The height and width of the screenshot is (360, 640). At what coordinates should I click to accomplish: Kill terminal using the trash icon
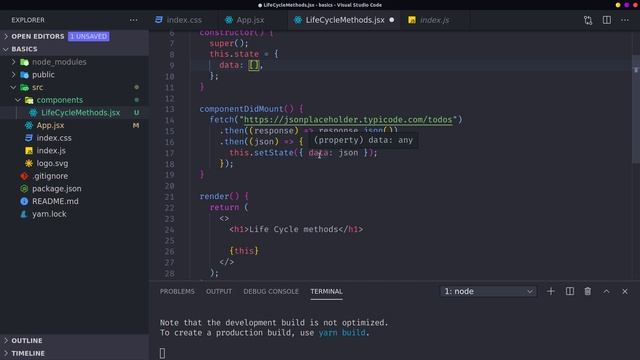click(x=587, y=291)
